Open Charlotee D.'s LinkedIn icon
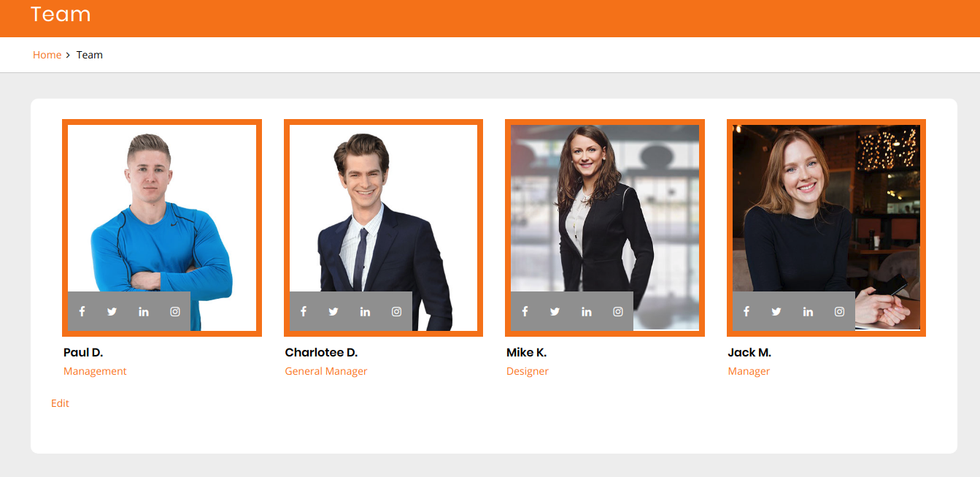Viewport: 980px width, 477px height. coord(365,311)
